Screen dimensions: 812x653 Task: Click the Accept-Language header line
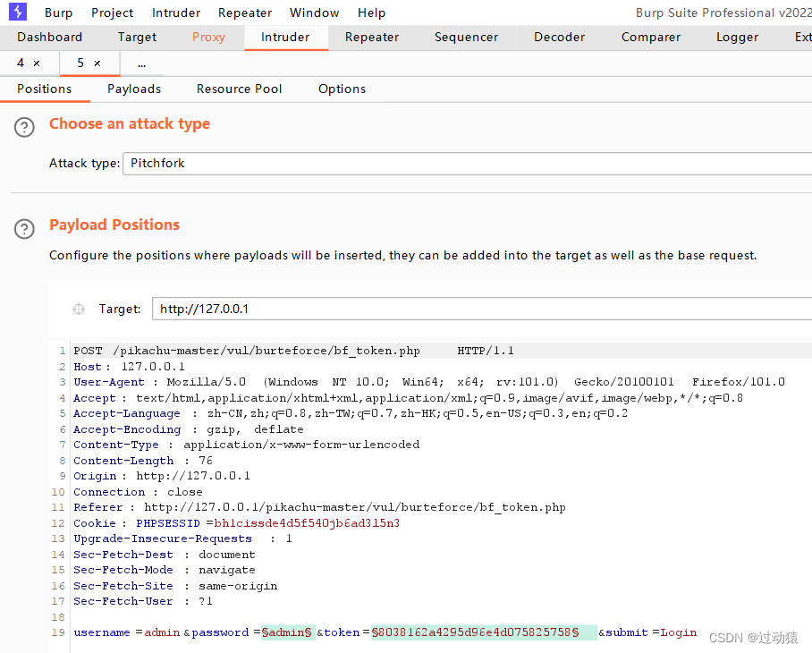(351, 414)
